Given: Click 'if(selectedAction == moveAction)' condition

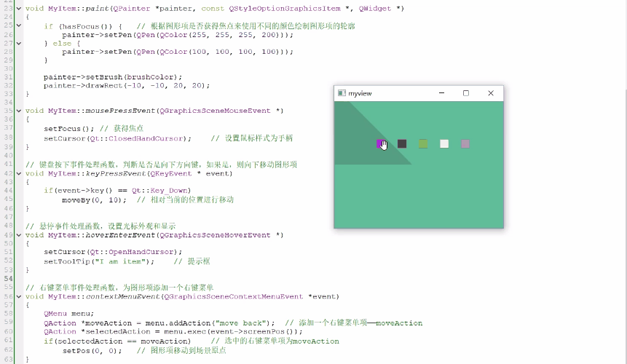Looking at the screenshot, I should pos(117,341).
